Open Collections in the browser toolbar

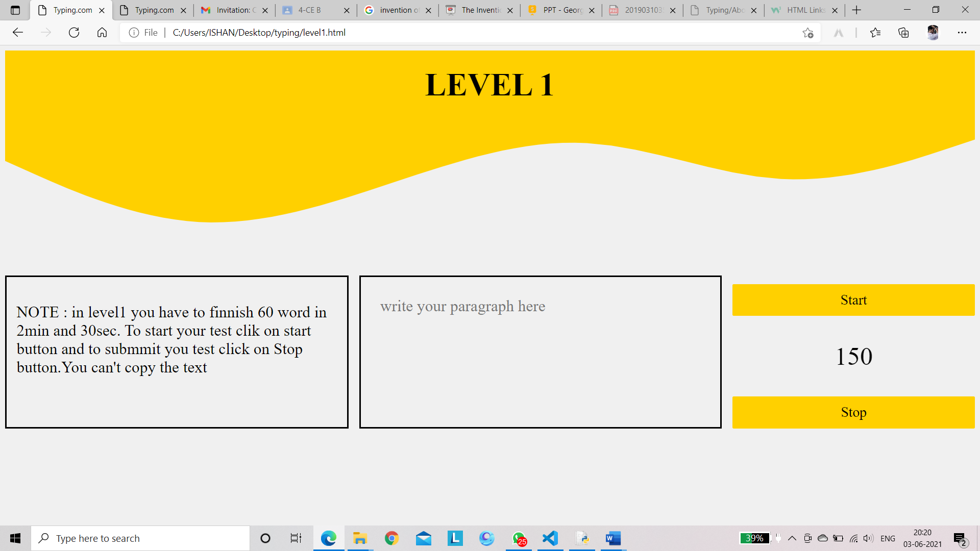pos(903,32)
